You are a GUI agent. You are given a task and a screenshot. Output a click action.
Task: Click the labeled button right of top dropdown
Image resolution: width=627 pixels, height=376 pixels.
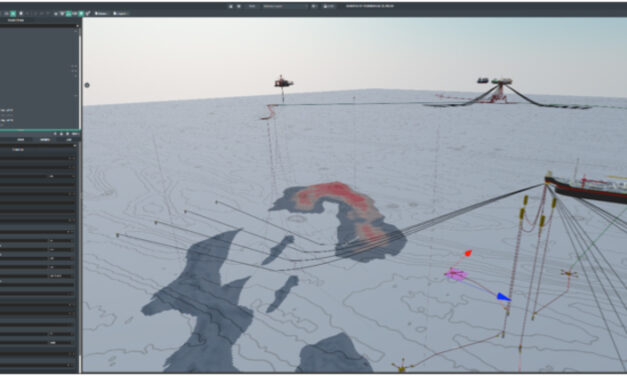coord(329,6)
